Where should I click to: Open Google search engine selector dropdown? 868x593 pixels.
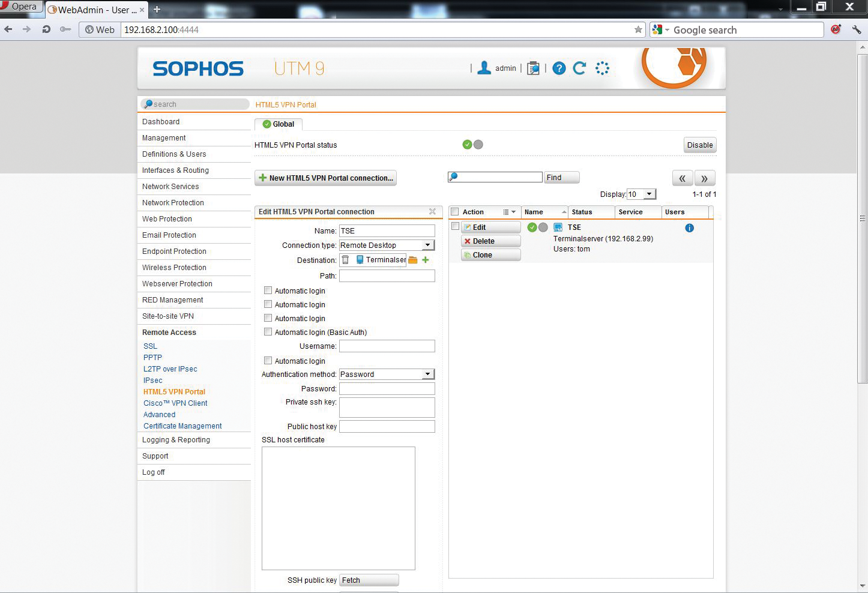pyautogui.click(x=661, y=29)
